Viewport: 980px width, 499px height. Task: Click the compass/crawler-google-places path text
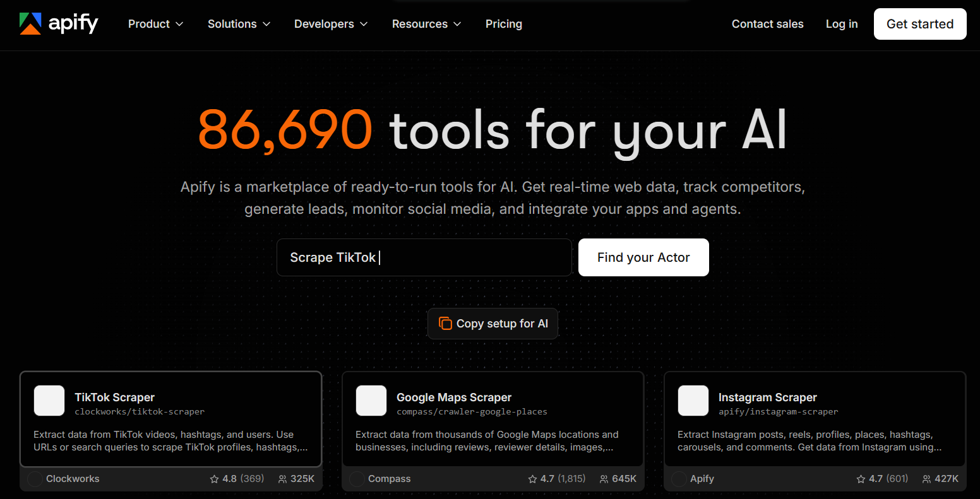[x=472, y=411]
